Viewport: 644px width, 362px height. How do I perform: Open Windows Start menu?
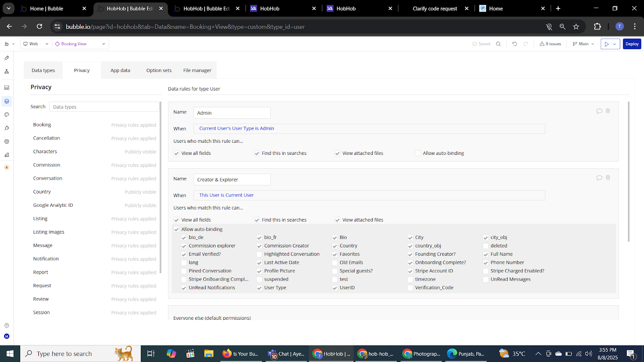click(10, 354)
